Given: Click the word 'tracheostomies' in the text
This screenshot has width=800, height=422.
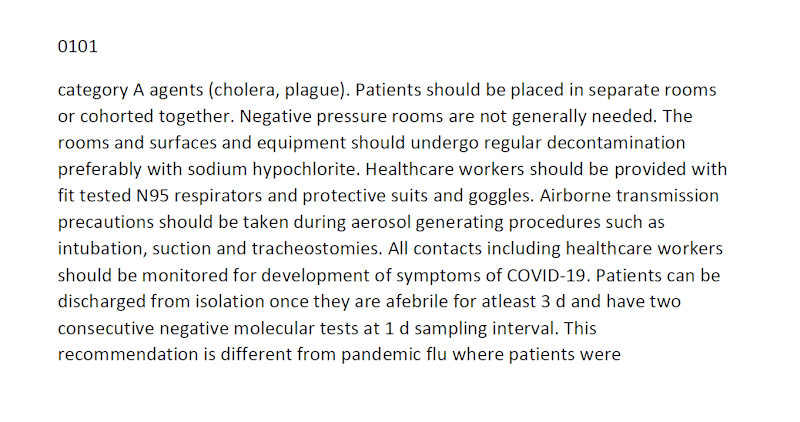Looking at the screenshot, I should click(x=316, y=249).
